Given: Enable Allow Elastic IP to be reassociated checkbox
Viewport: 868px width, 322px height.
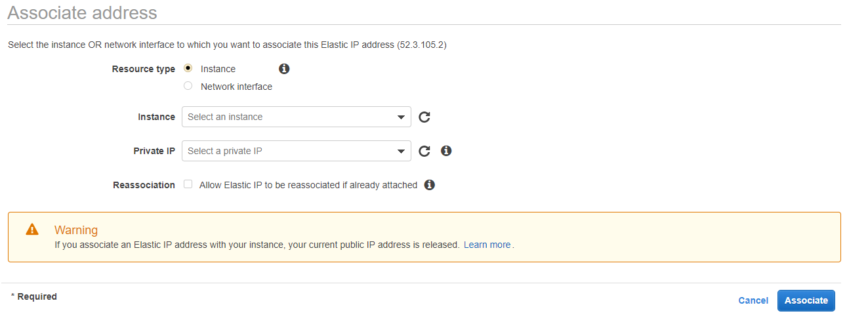Looking at the screenshot, I should tap(188, 184).
